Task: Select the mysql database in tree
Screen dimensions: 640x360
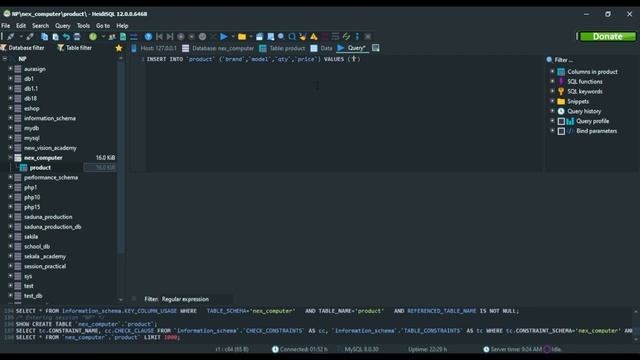Action: click(31, 138)
